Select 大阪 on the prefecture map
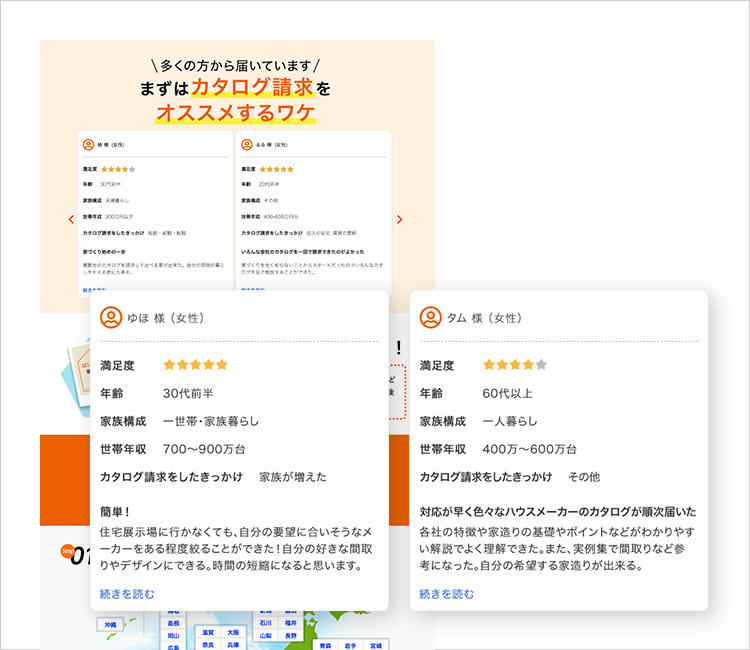This screenshot has height=650, width=750. [233, 632]
